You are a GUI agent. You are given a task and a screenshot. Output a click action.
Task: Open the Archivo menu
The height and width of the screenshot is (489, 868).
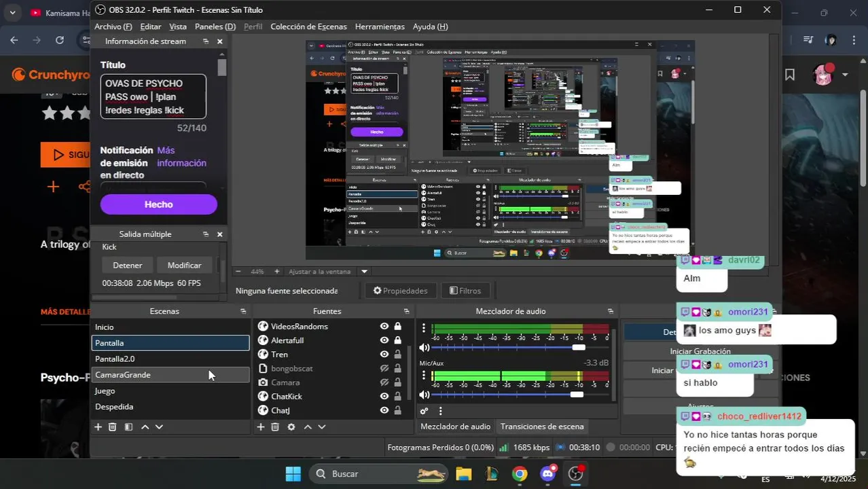(113, 26)
